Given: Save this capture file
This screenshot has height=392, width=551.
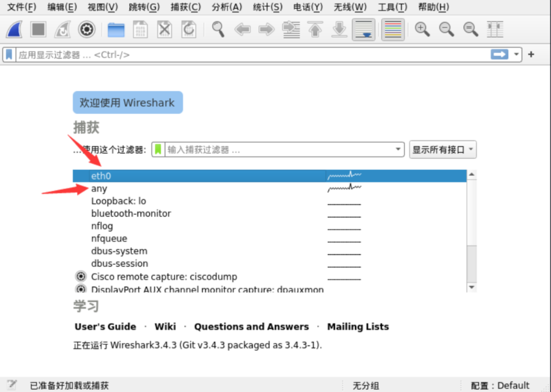Looking at the screenshot, I should [x=140, y=29].
